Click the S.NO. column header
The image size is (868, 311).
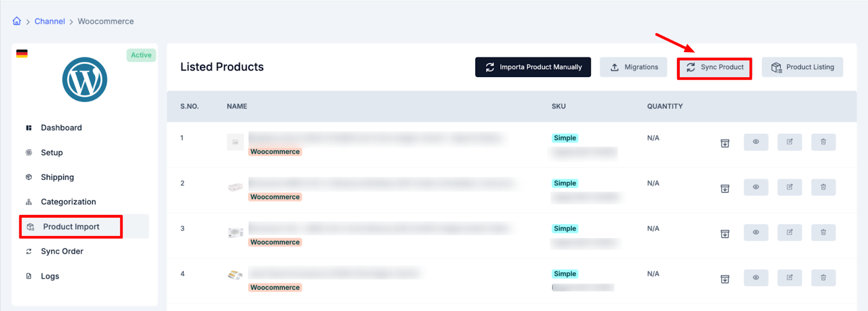[x=189, y=106]
